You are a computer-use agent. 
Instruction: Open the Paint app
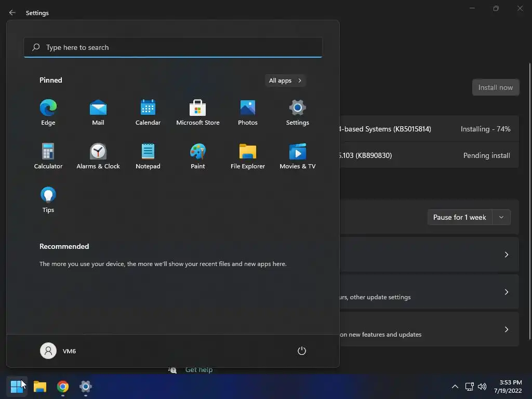coord(198,156)
